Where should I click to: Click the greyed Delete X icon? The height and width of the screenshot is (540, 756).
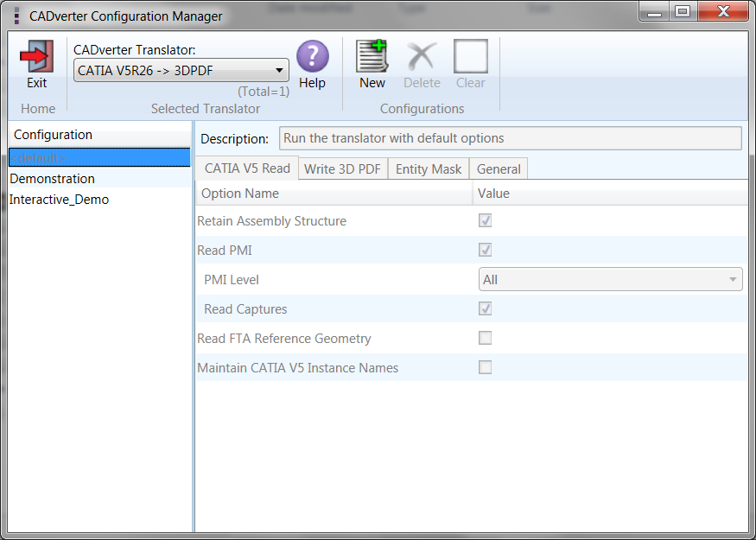[x=422, y=56]
